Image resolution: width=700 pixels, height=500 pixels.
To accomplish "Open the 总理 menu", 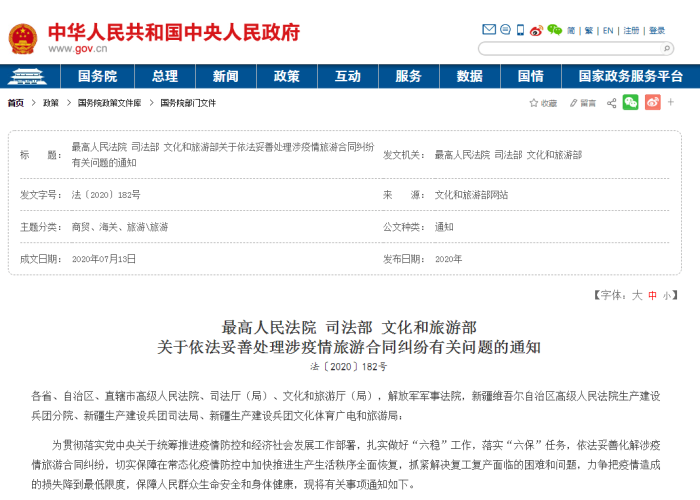I will [x=165, y=76].
